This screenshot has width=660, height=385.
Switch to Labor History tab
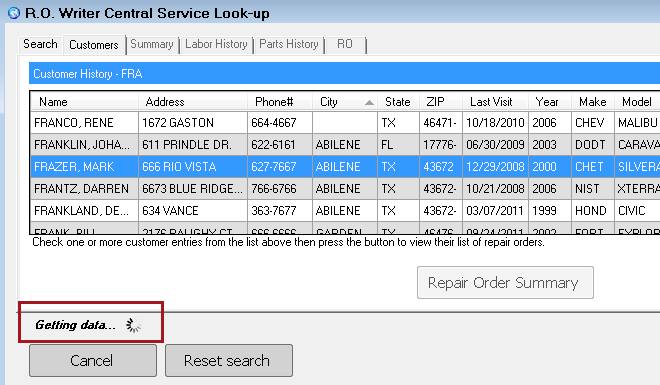point(216,44)
